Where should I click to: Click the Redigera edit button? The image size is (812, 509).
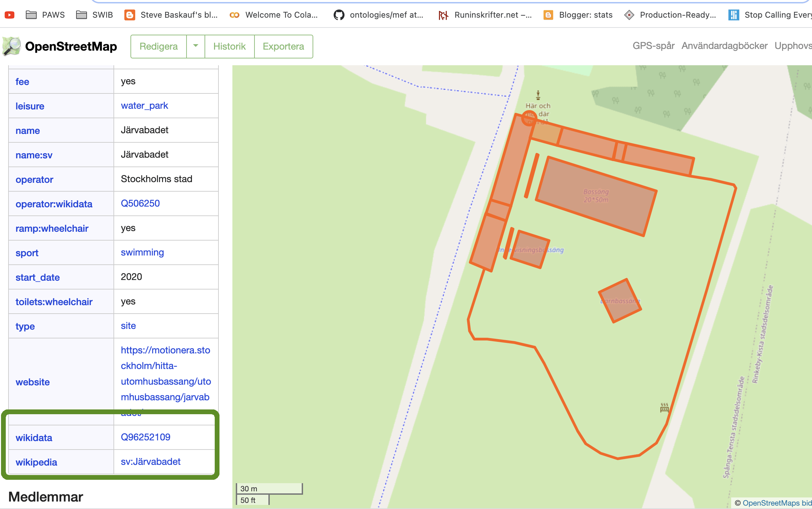click(x=159, y=46)
